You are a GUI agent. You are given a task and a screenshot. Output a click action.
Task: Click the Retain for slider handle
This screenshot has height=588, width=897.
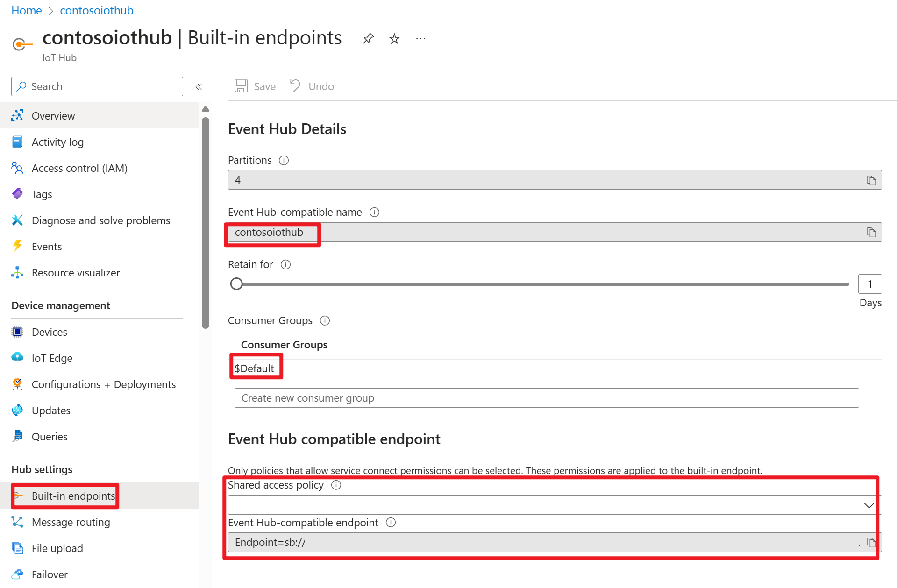point(236,284)
